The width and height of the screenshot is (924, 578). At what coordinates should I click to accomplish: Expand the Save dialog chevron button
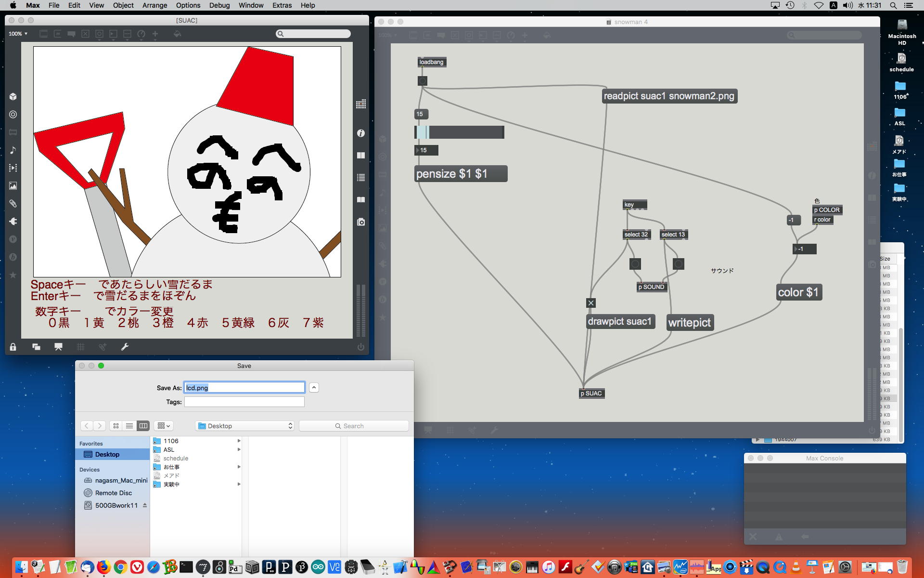(x=314, y=388)
